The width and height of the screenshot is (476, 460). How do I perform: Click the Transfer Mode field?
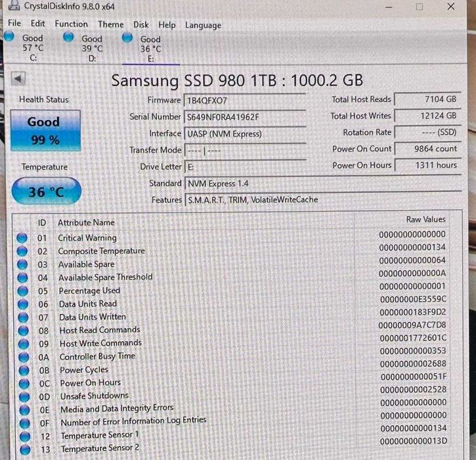[x=245, y=150]
